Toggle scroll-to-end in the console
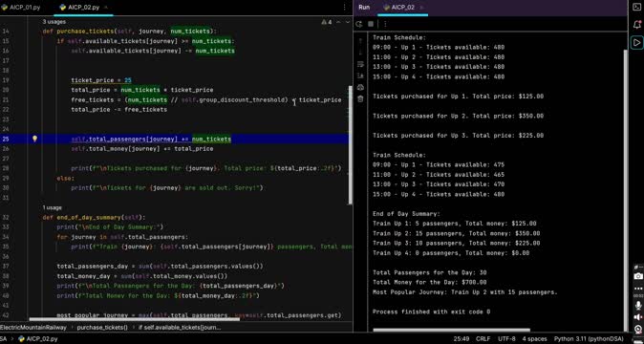Image resolution: width=644 pixels, height=344 pixels. click(360, 75)
